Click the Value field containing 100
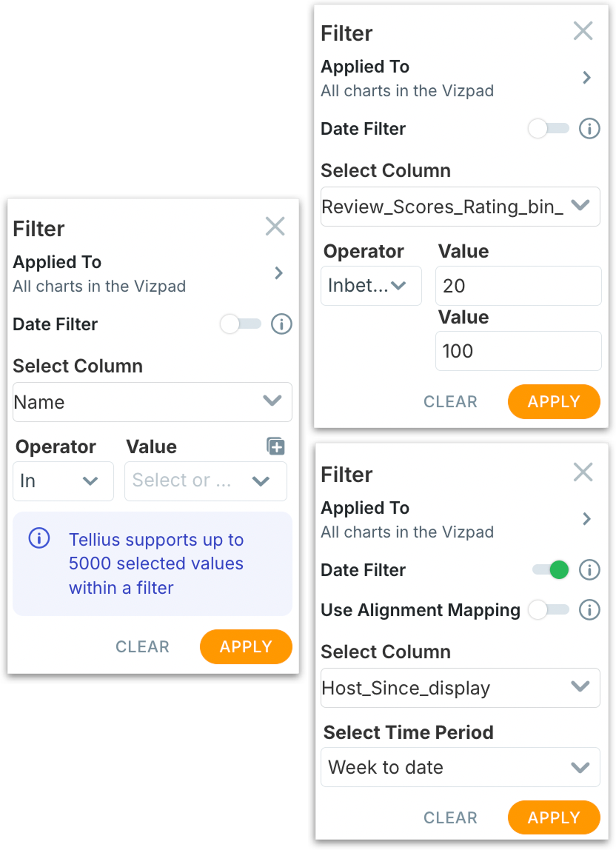 pos(518,351)
